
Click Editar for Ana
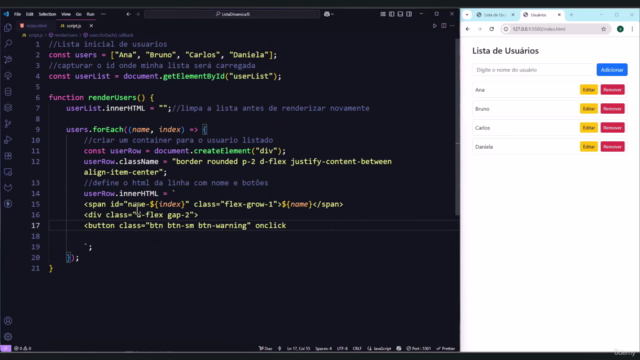point(589,90)
